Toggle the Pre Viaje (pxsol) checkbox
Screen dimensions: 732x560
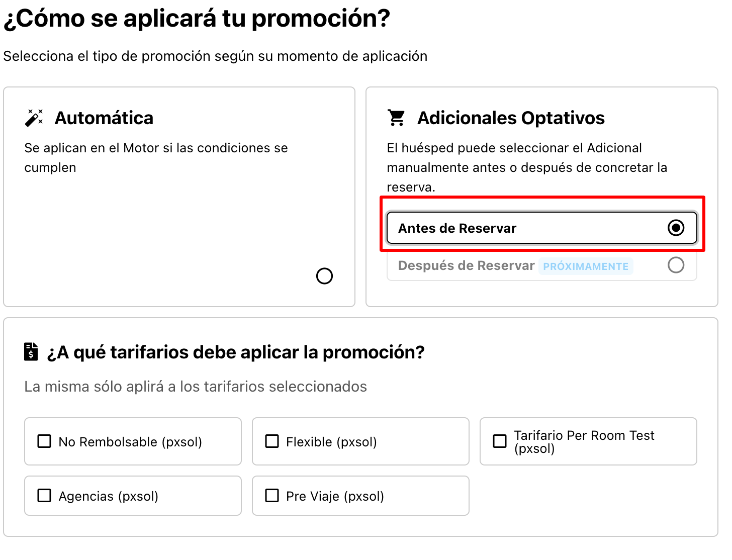(x=272, y=496)
